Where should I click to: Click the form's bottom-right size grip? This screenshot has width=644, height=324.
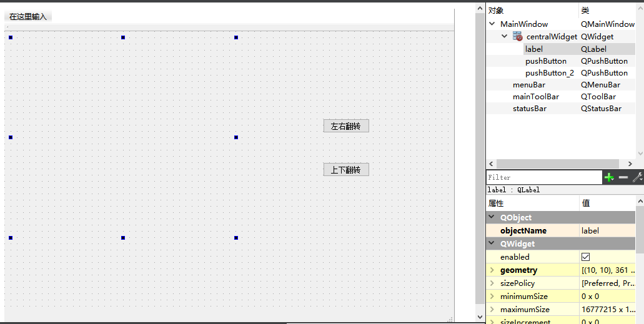tap(450, 319)
